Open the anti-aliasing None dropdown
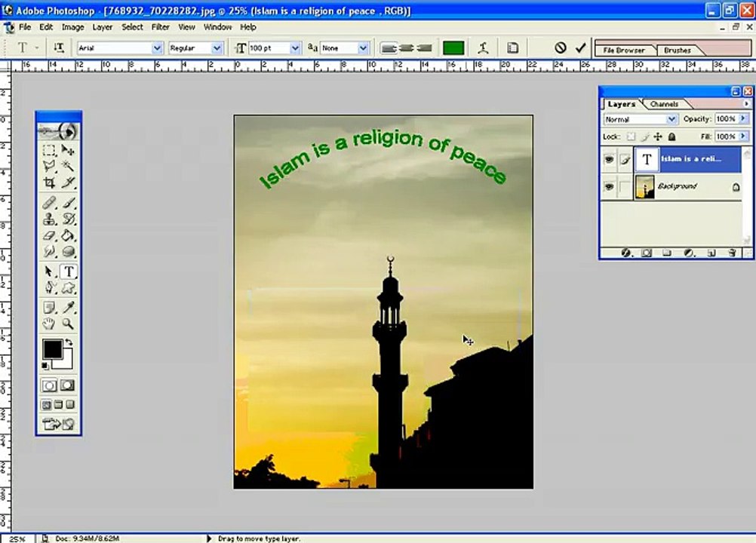The width and height of the screenshot is (756, 543). [x=363, y=48]
